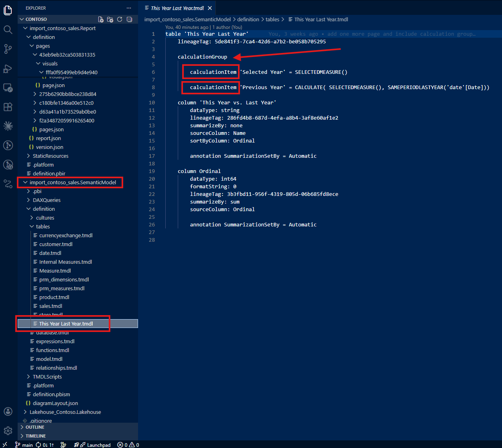502x448 pixels.
Task: Open report.json file
Action: click(x=49, y=138)
